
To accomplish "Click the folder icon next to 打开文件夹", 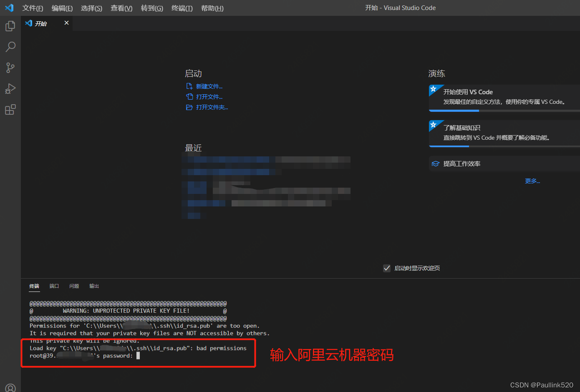I will 189,107.
